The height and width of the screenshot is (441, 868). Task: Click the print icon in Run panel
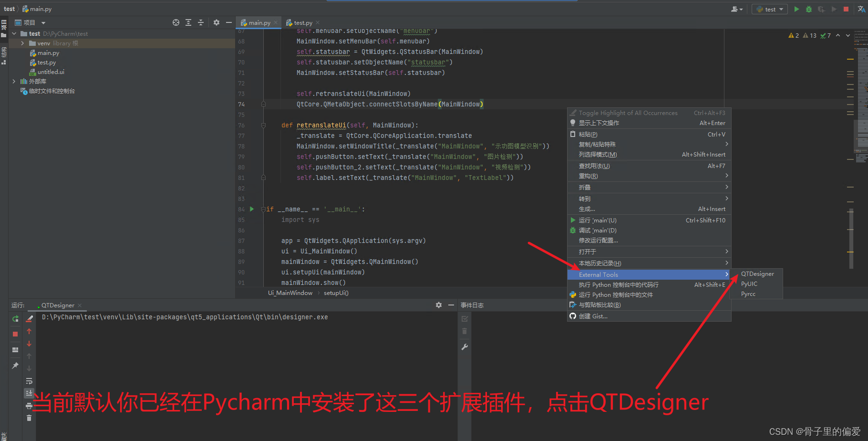tap(29, 406)
